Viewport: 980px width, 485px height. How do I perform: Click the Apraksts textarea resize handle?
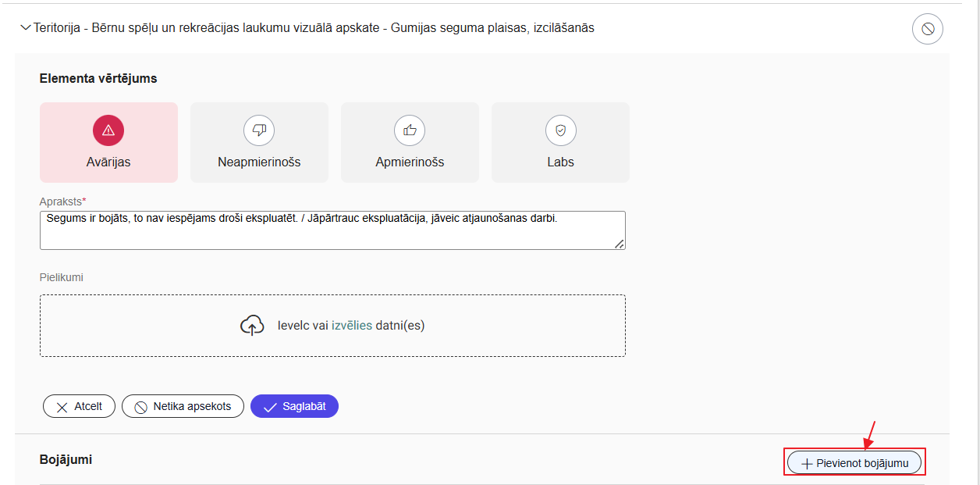point(620,244)
